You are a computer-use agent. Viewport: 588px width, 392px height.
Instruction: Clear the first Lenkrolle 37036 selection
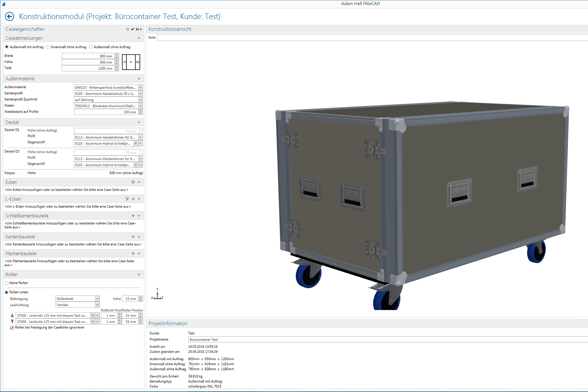point(92,316)
